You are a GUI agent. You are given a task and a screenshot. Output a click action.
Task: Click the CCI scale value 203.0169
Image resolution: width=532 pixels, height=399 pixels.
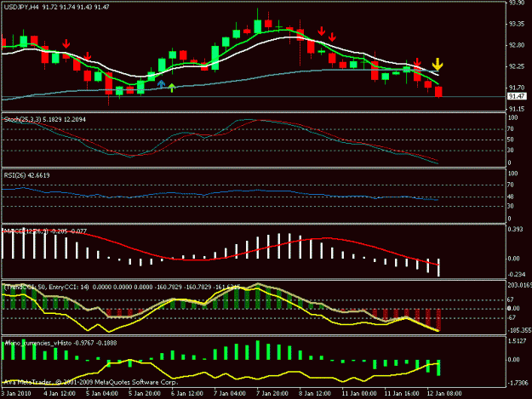pyautogui.click(x=519, y=286)
